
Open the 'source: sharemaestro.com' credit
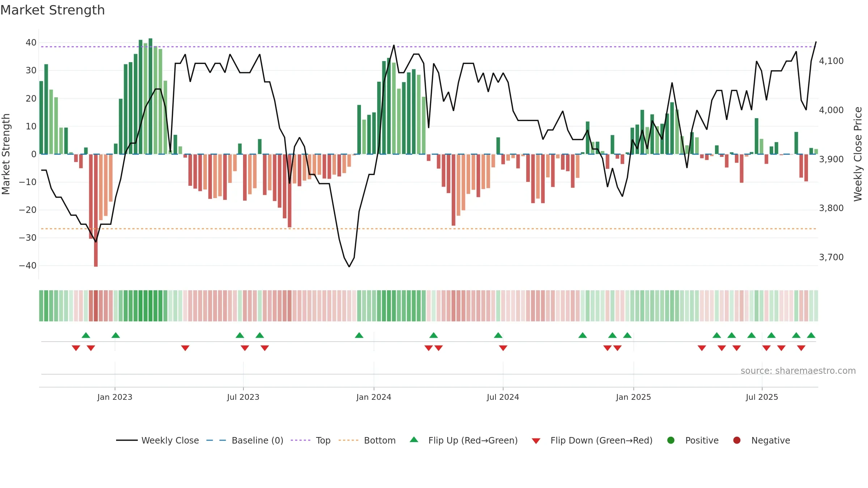tap(798, 371)
